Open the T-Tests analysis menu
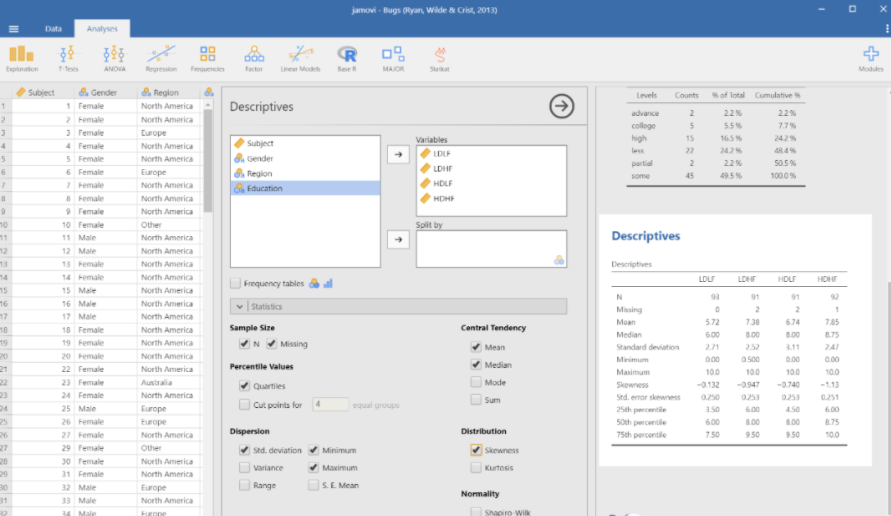Image resolution: width=891 pixels, height=516 pixels. 67,57
